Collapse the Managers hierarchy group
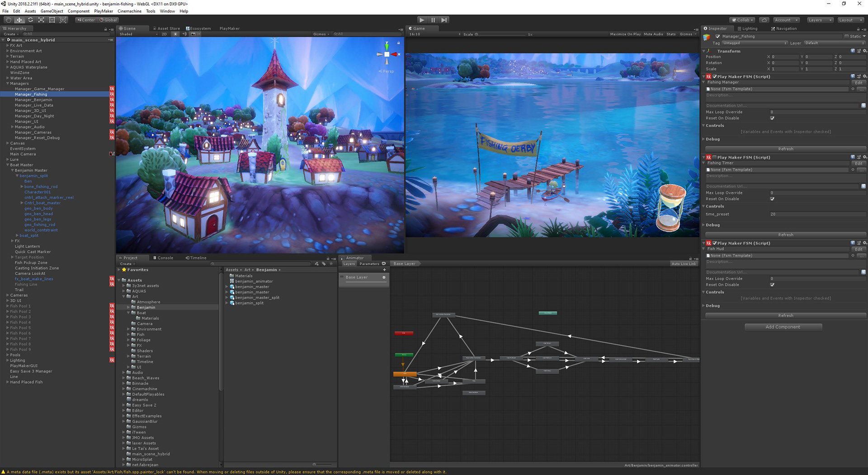Screen dimensions: 868x475 pyautogui.click(x=8, y=83)
